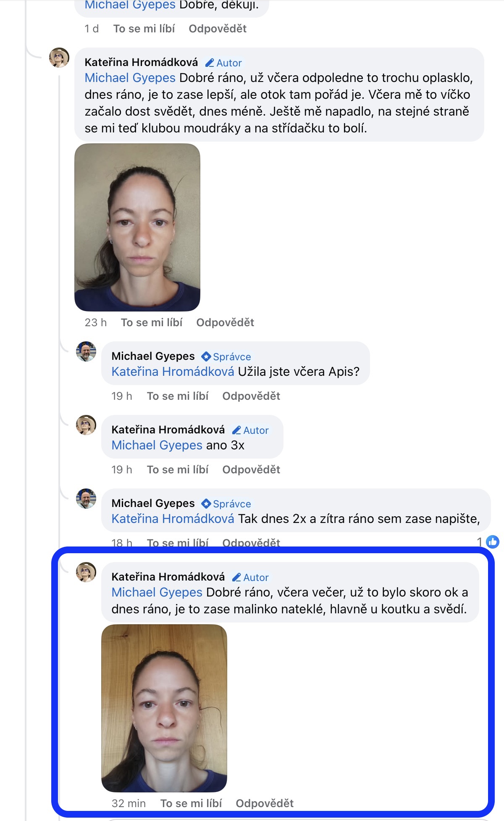Click the Autor pencil badge on first comment
This screenshot has width=504, height=821.
[x=223, y=63]
